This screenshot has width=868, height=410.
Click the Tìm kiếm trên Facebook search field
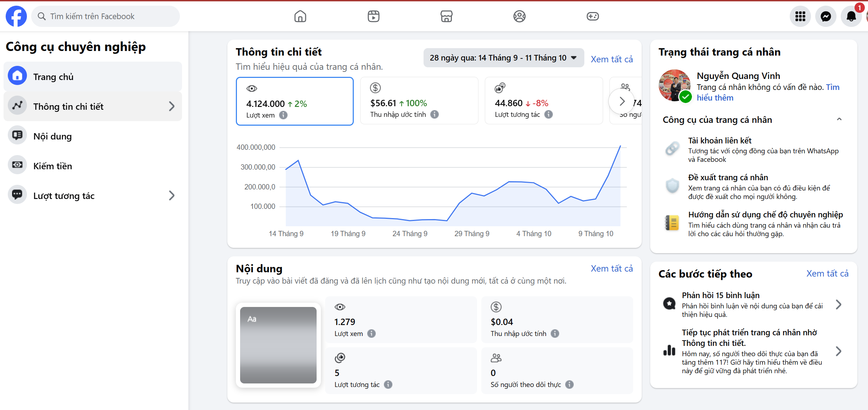pyautogui.click(x=106, y=16)
